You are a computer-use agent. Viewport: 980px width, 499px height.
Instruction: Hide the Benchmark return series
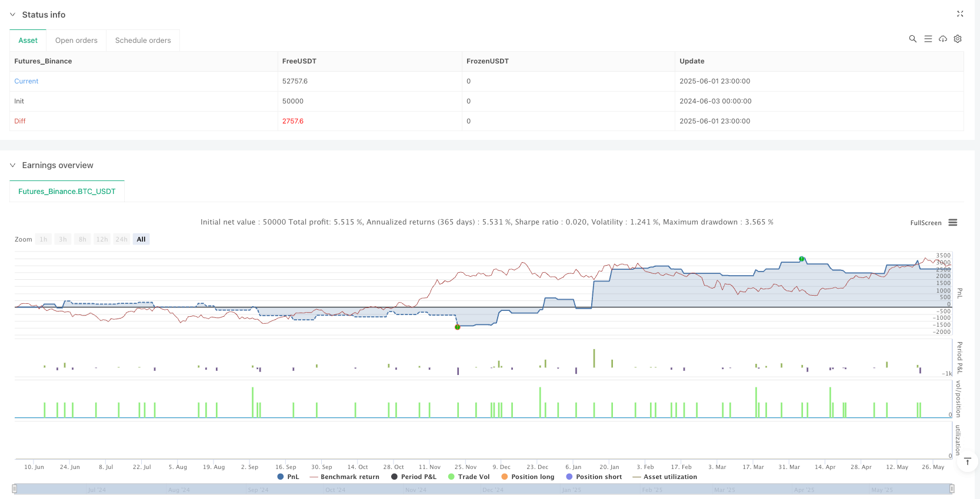(x=344, y=477)
